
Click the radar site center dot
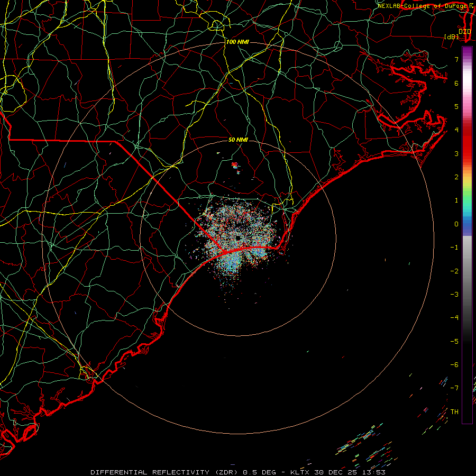238,238
